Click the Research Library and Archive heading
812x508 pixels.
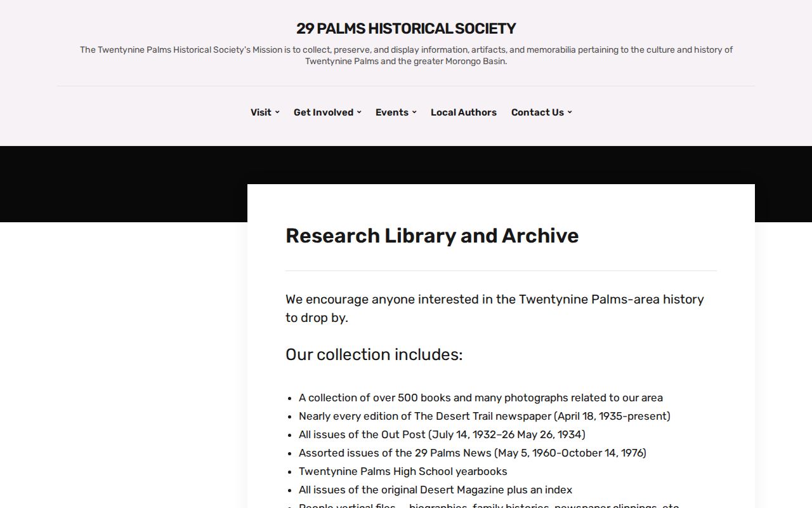point(432,236)
